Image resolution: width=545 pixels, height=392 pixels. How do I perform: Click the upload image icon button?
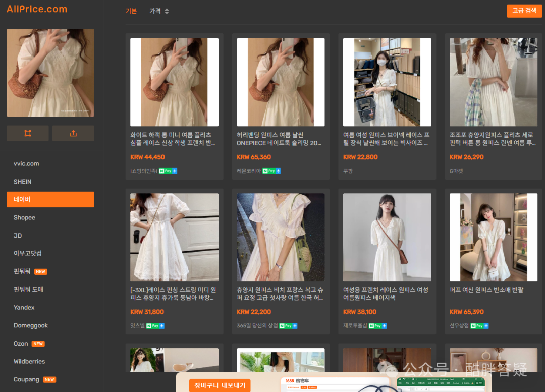pos(73,134)
